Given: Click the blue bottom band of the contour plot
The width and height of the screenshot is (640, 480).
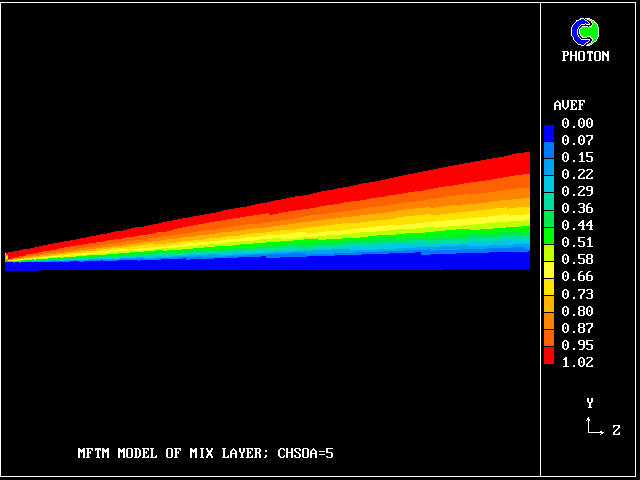Looking at the screenshot, I should coord(300,263).
